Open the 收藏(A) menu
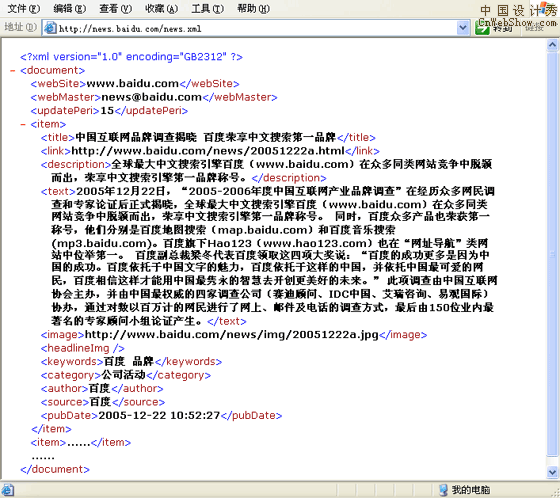560x498 pixels. click(161, 8)
